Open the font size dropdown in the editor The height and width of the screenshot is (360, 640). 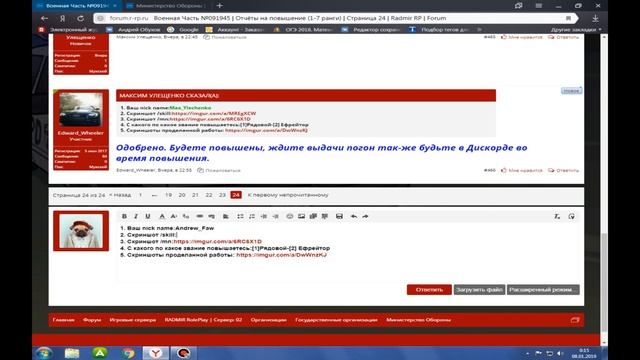pos(174,216)
